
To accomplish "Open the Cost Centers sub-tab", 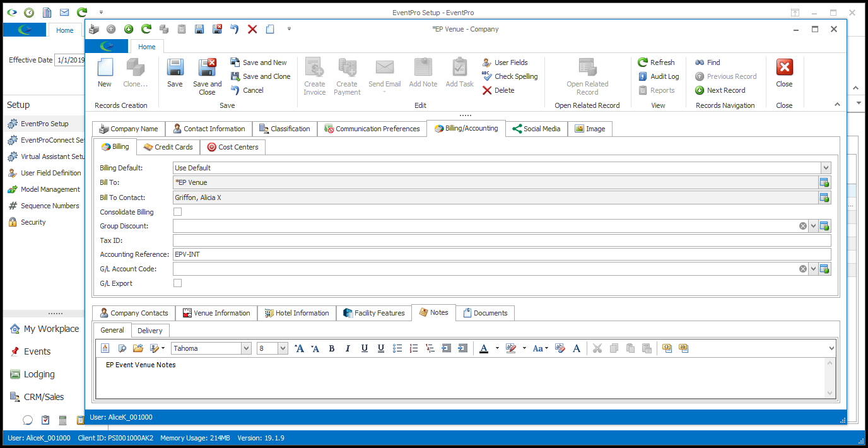I will [x=233, y=147].
